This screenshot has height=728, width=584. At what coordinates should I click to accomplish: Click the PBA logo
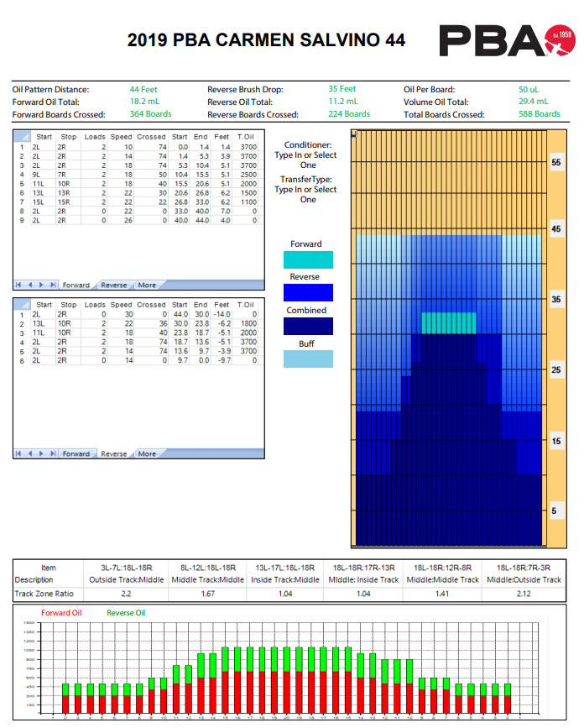pos(507,40)
